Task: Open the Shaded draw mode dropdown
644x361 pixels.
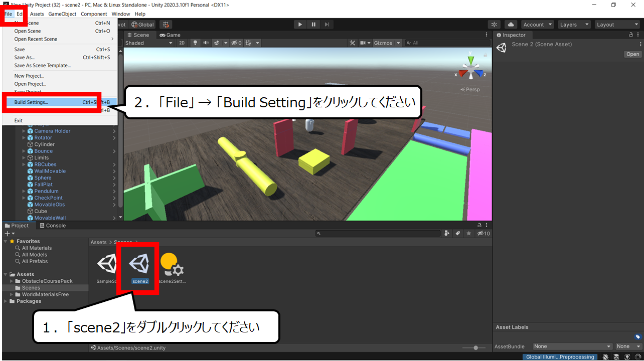Action: 149,43
